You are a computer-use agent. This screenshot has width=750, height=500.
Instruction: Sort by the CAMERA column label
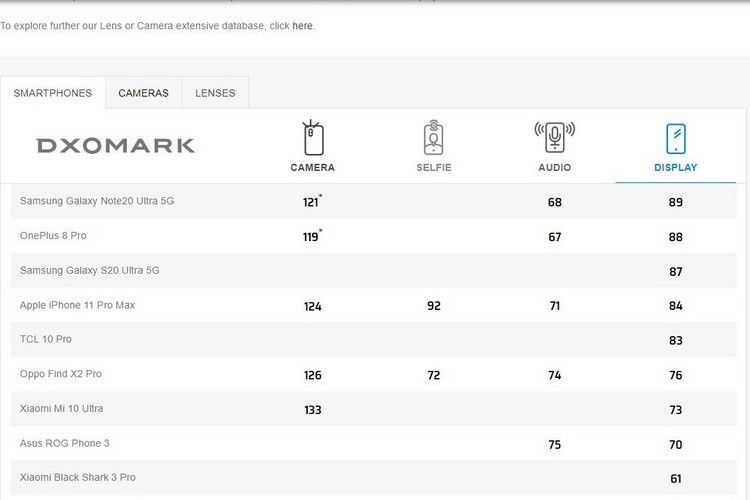(x=313, y=167)
